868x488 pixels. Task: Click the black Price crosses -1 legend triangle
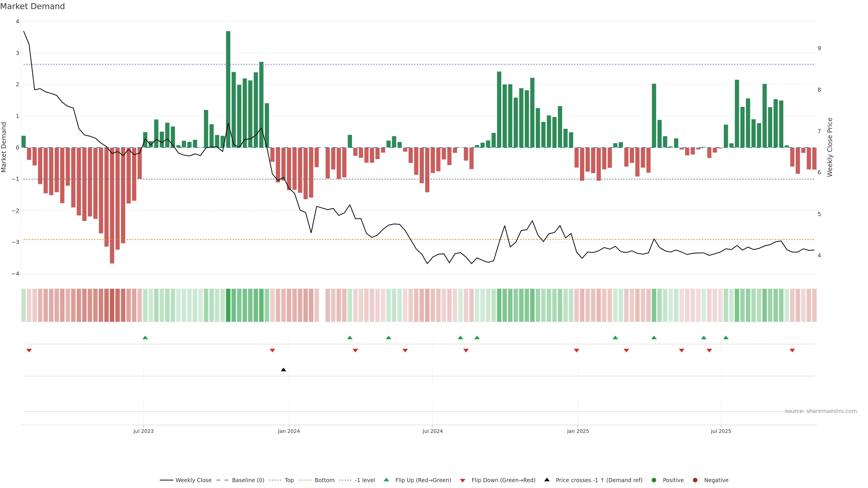(x=547, y=480)
